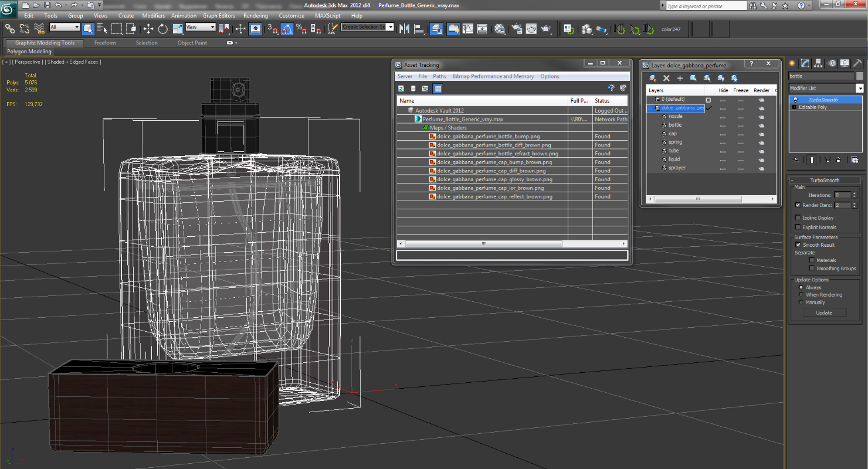Click the object color swatch next to bottle

860,76
